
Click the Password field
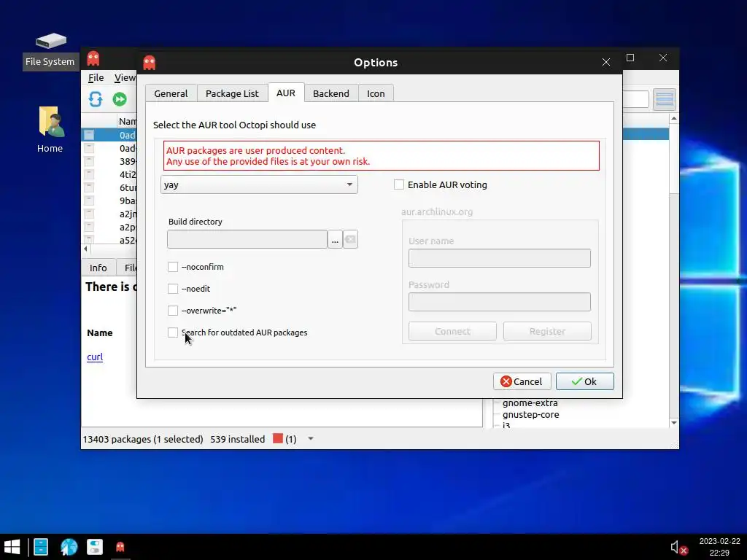499,302
